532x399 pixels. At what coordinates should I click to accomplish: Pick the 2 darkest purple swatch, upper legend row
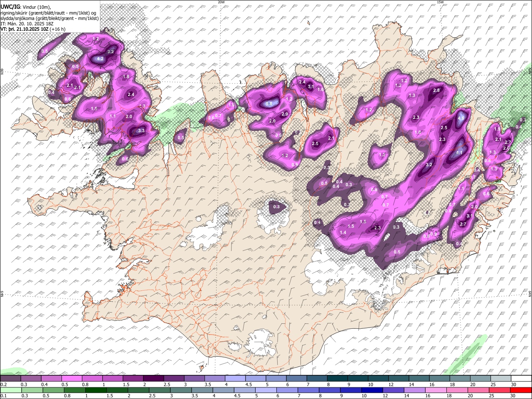pos(153,379)
